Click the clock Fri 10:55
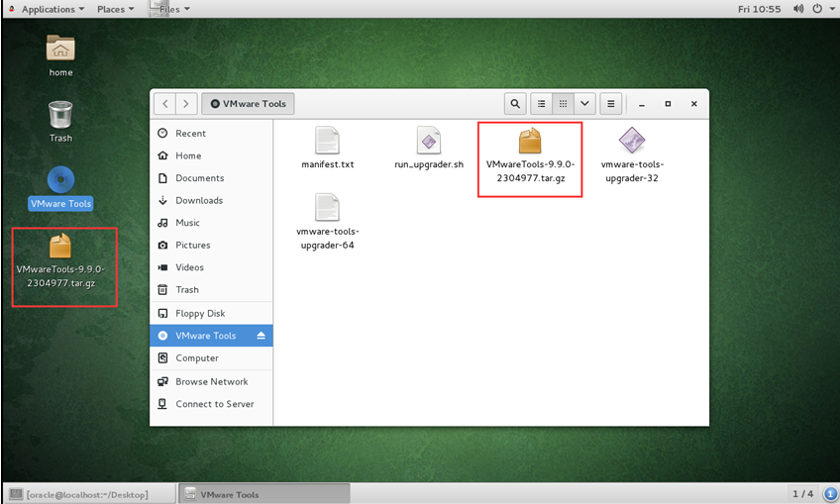This screenshot has width=840, height=504. point(759,9)
